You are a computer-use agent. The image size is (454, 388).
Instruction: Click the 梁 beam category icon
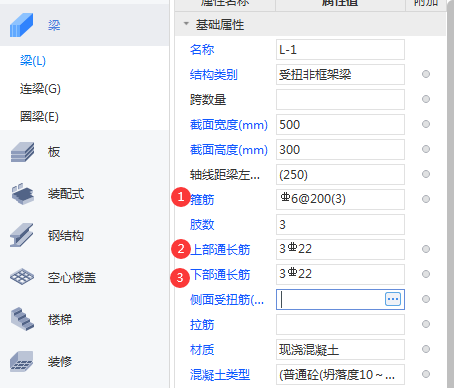22,25
